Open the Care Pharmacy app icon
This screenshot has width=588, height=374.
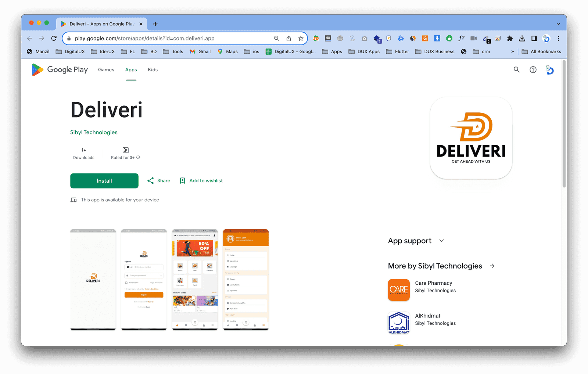coord(399,290)
